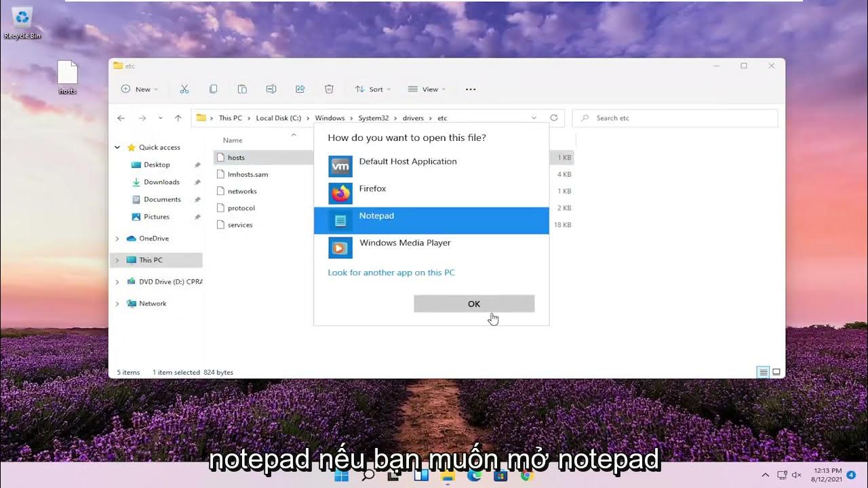Expand the Network tree node
Screen dimensions: 868x488
tap(117, 304)
